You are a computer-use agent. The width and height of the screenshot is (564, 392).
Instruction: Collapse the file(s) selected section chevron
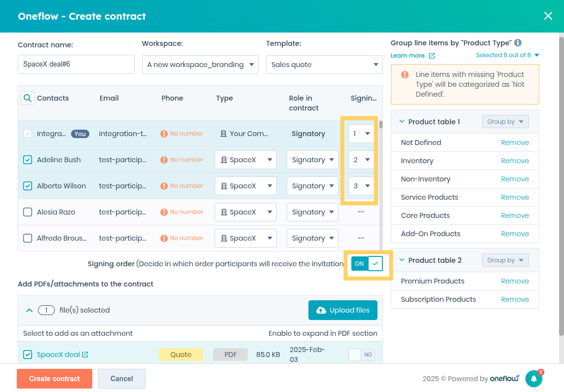(30, 310)
